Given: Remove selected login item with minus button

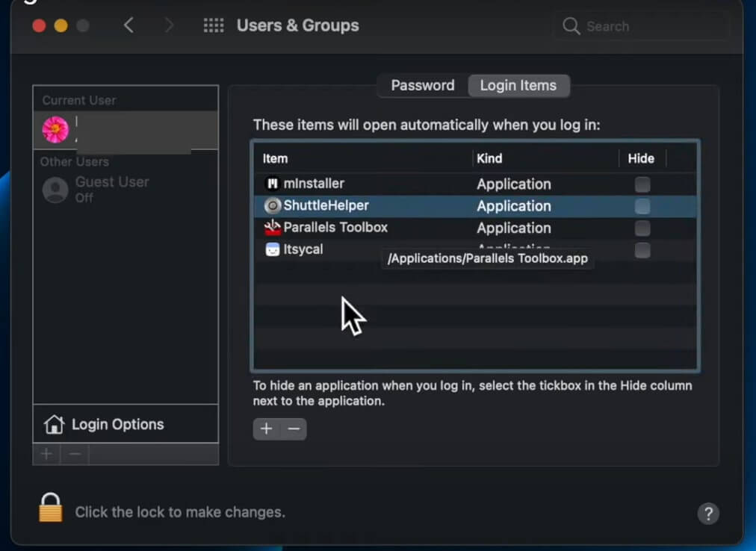Looking at the screenshot, I should 294,429.
